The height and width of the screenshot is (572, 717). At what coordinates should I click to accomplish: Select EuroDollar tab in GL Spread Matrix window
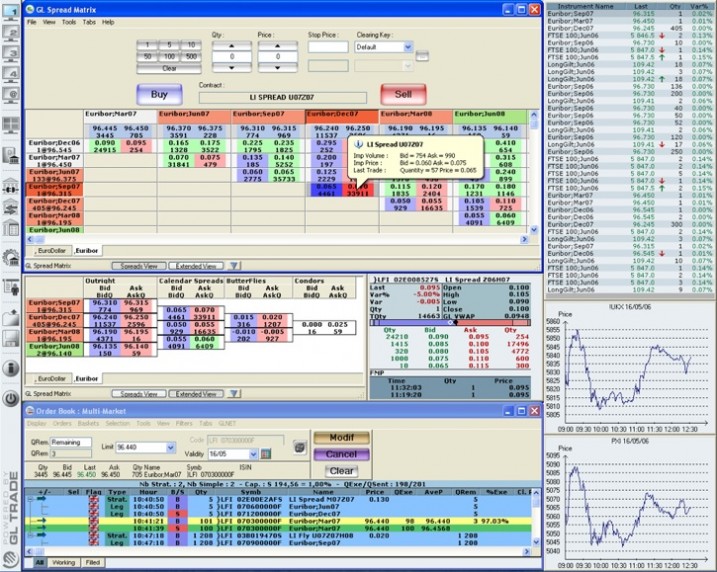52,251
